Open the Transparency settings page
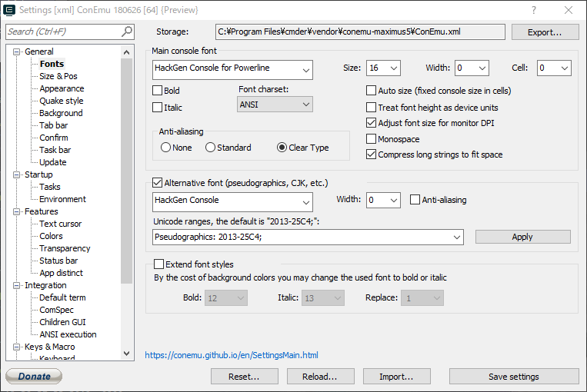Image resolution: width=587 pixels, height=392 pixels. [x=65, y=248]
